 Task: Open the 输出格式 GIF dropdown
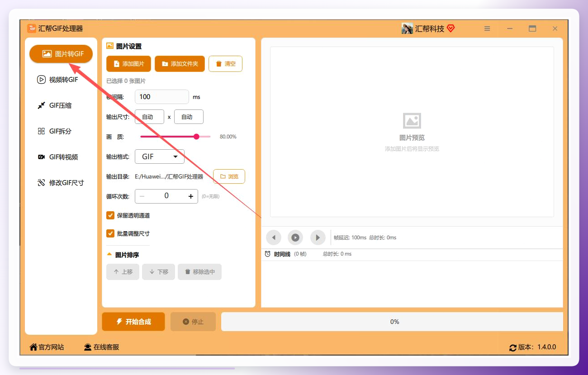160,157
